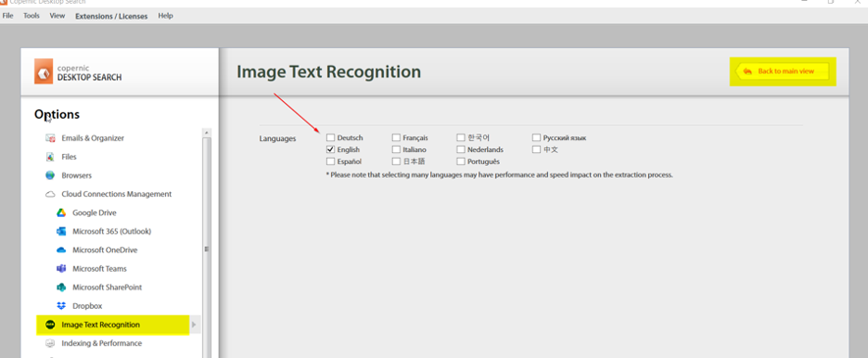
Task: Select Microsoft 365 (Outlook) entry
Action: pyautogui.click(x=112, y=231)
